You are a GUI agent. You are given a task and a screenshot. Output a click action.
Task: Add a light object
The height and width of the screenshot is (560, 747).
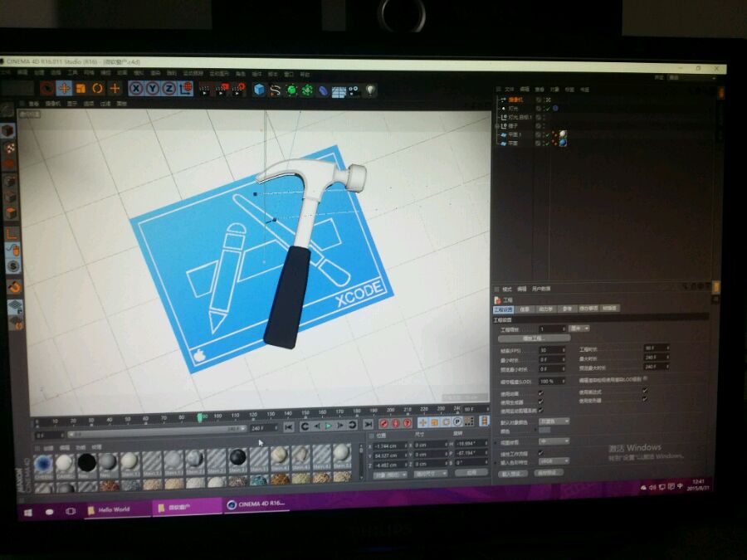370,90
